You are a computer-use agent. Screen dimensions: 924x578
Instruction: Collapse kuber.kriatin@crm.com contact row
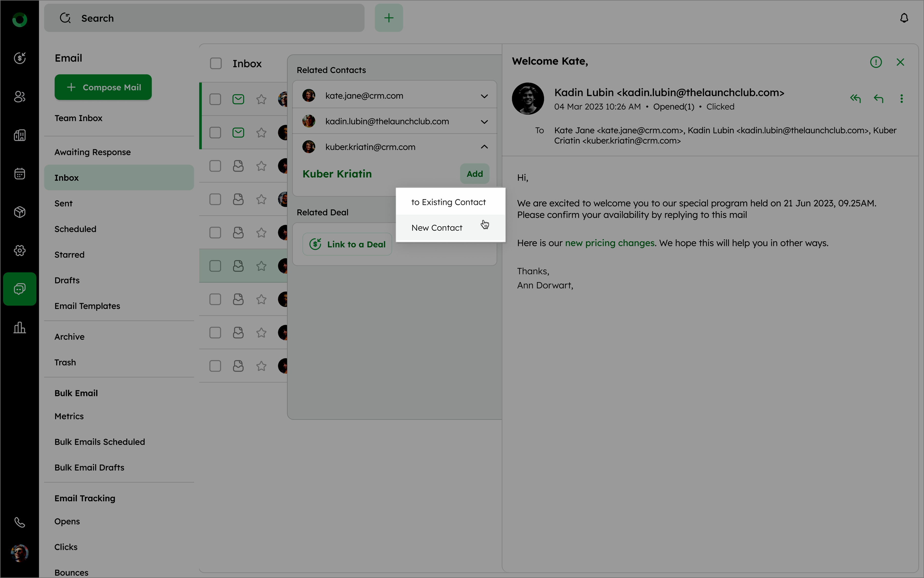(x=484, y=147)
